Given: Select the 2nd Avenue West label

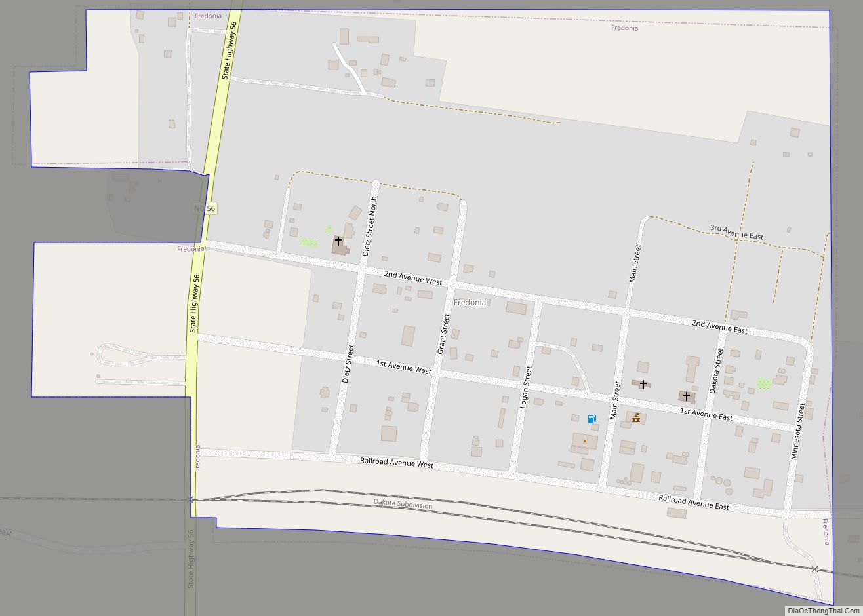Looking at the screenshot, I should coord(413,277).
